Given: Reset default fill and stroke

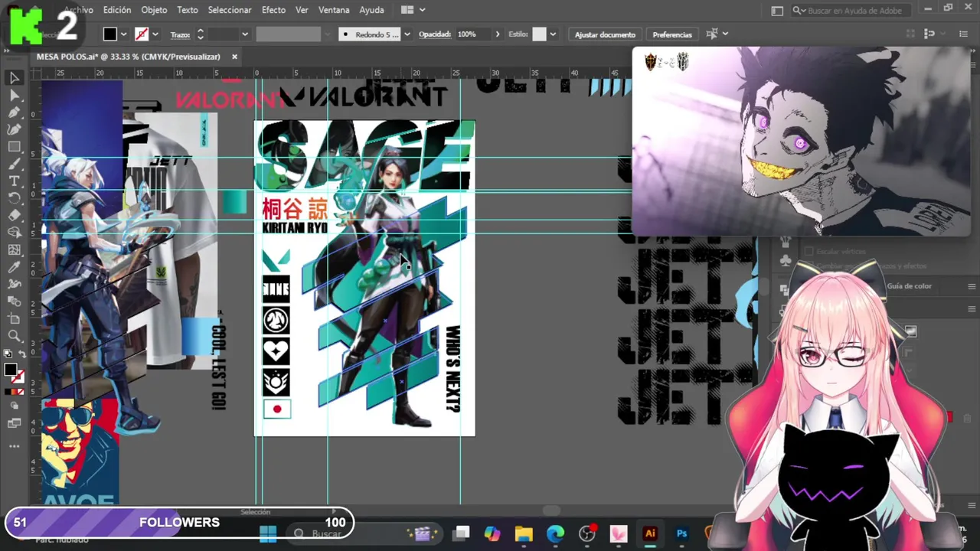Looking at the screenshot, I should click(7, 354).
